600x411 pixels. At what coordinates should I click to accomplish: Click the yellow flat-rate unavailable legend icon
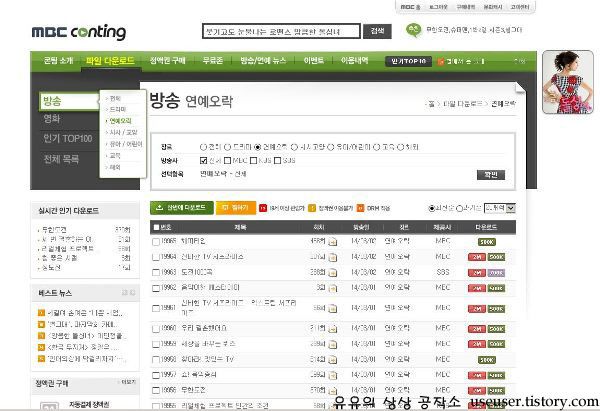click(312, 208)
